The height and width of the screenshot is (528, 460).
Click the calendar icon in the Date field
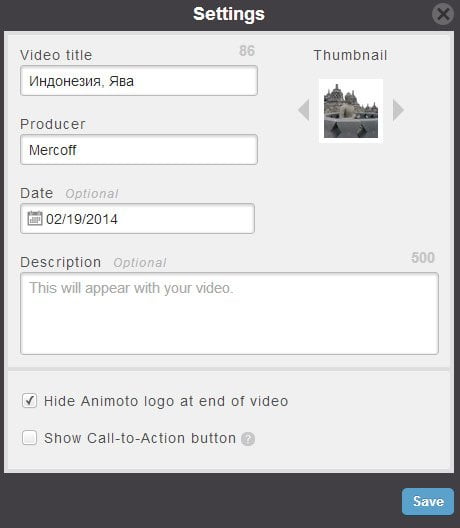point(35,218)
